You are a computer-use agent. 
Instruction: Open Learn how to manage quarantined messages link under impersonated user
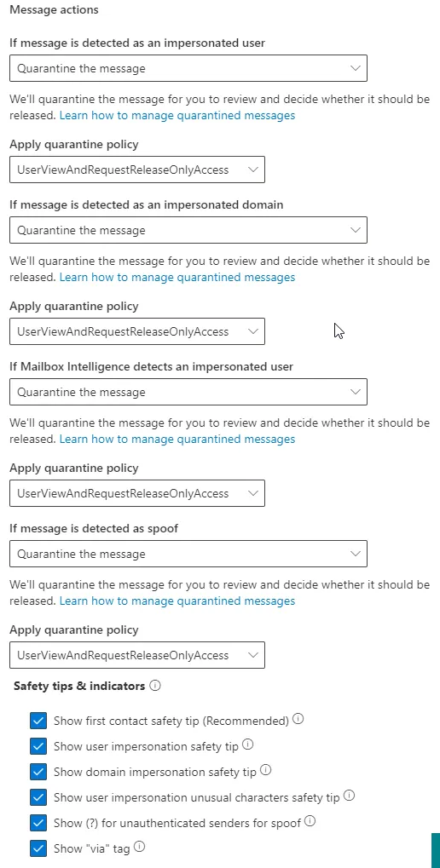point(177,115)
